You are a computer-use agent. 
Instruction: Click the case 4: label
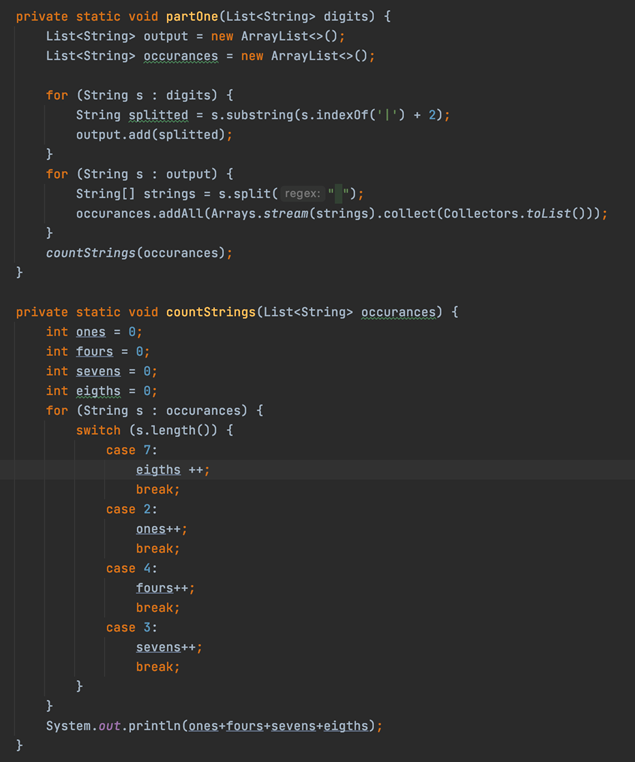[132, 569]
